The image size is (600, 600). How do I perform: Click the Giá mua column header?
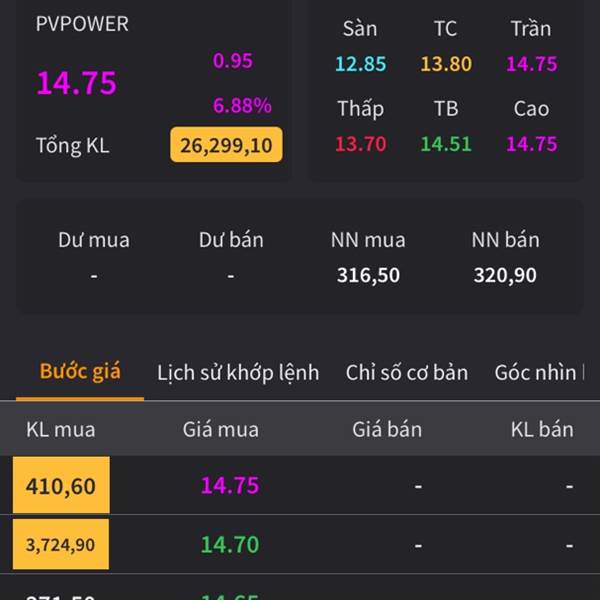tap(221, 429)
